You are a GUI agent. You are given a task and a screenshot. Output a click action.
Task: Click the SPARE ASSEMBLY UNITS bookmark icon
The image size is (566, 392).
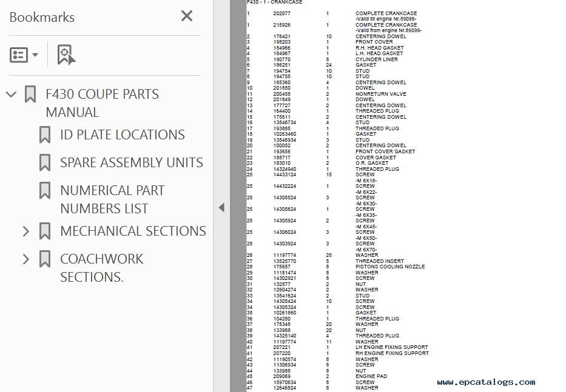click(x=45, y=162)
